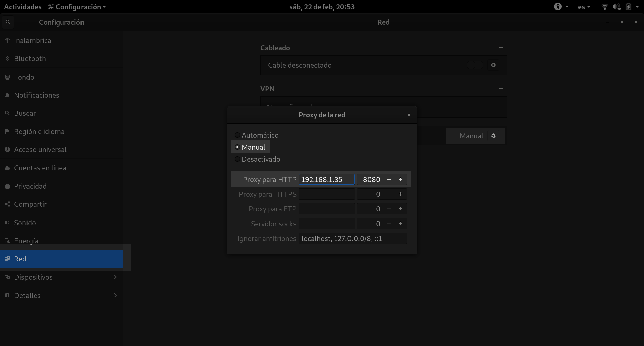
Task: Expand the Dispositivos submenu chevron
Action: pyautogui.click(x=115, y=277)
